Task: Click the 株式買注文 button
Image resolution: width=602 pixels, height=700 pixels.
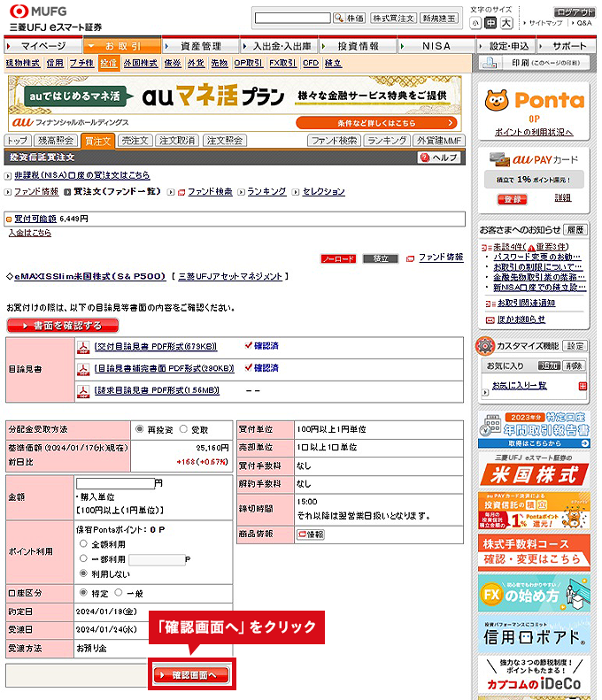Action: [x=393, y=18]
